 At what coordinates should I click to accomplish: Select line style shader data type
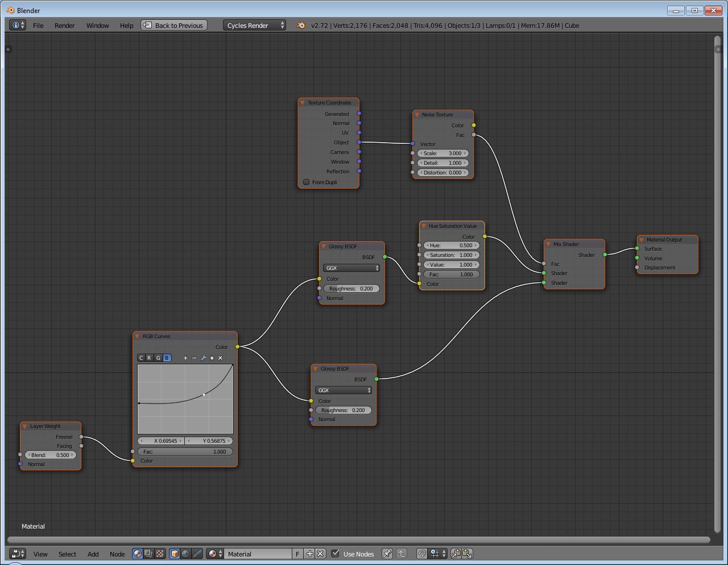point(197,554)
